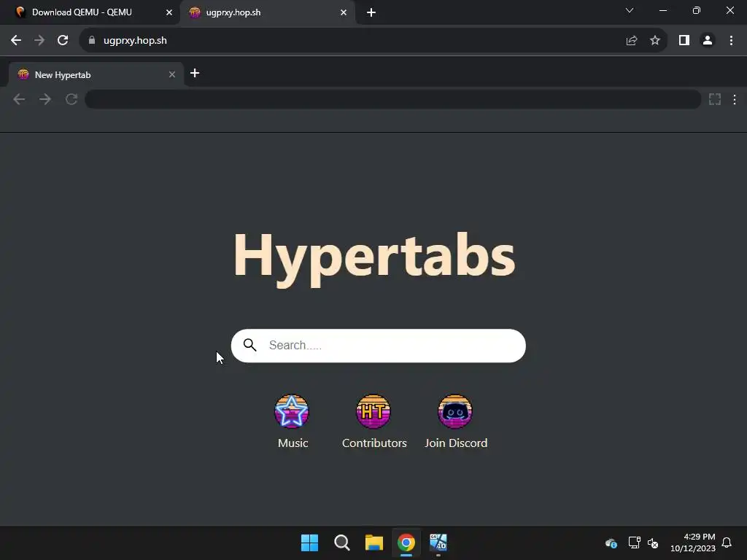Go back in Chrome
Screen dimensions: 747x560
pos(16,41)
